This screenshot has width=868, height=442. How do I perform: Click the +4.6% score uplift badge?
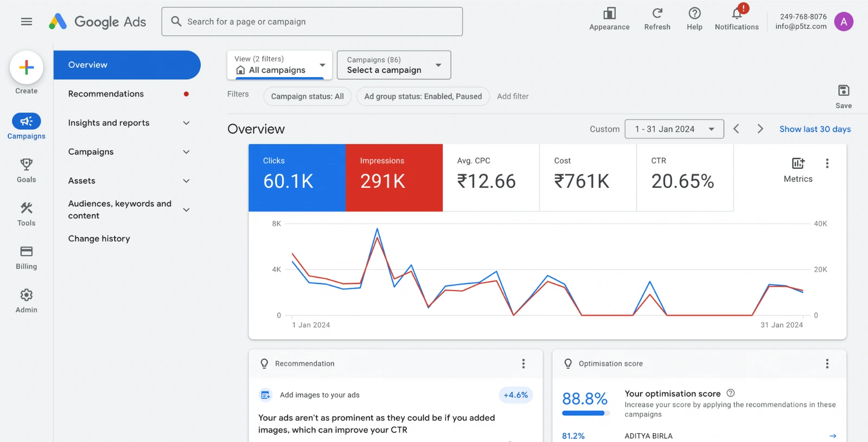tap(516, 395)
